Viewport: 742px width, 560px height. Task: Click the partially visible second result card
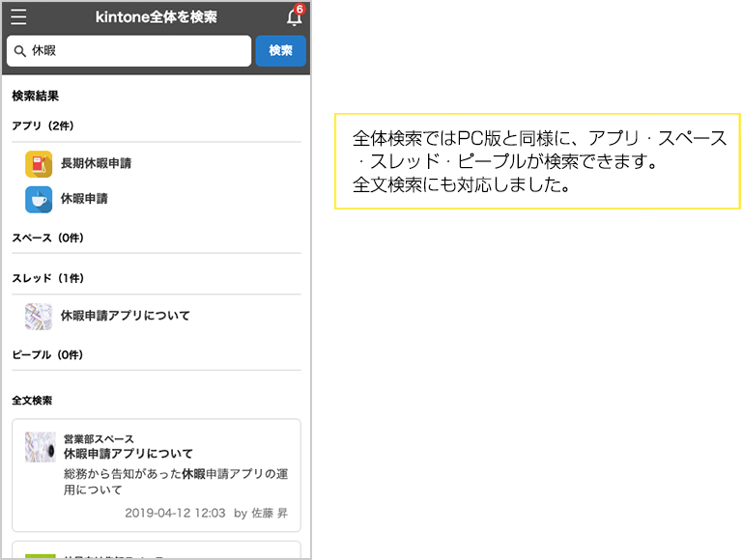coord(157,551)
